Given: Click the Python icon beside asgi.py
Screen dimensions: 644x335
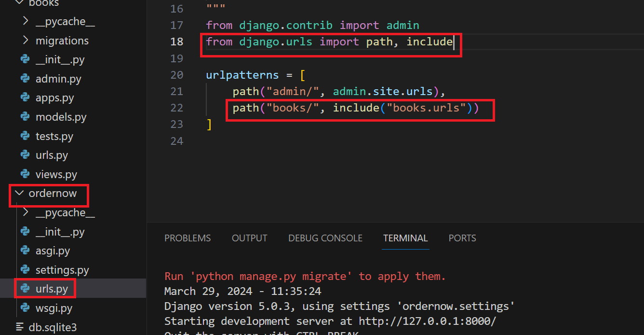Looking at the screenshot, I should coord(25,251).
